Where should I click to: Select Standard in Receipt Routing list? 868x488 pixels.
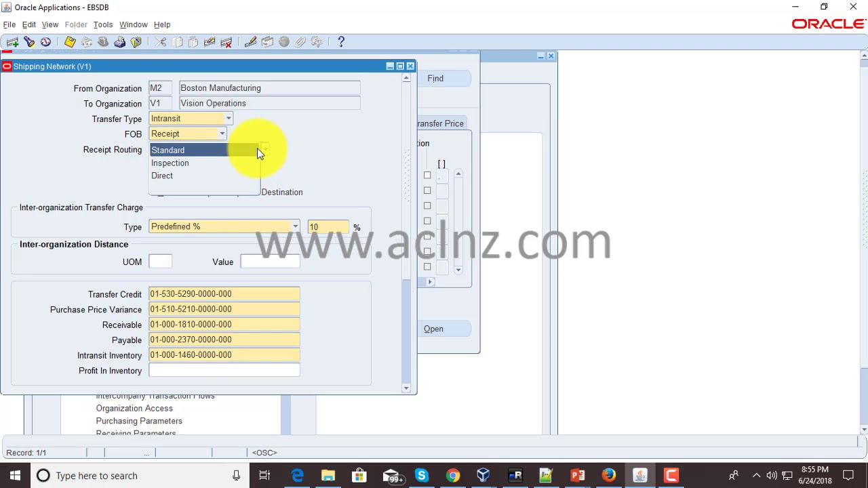pyautogui.click(x=203, y=150)
